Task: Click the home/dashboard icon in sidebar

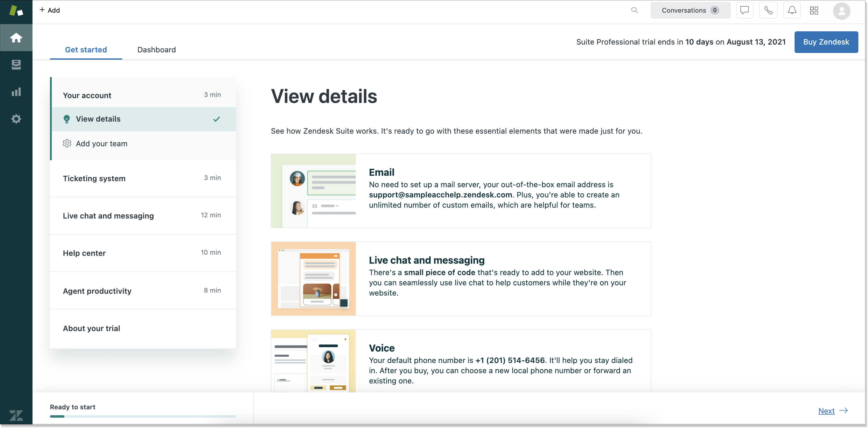Action: tap(16, 37)
